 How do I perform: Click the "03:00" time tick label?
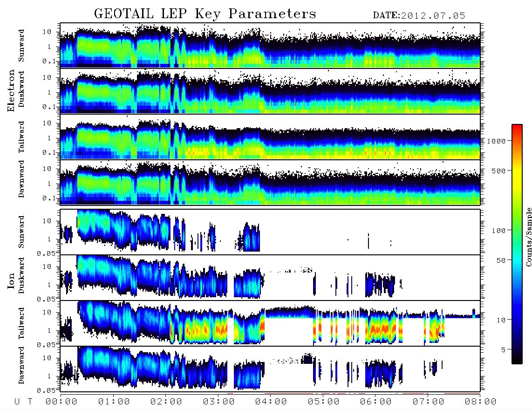[x=219, y=402]
